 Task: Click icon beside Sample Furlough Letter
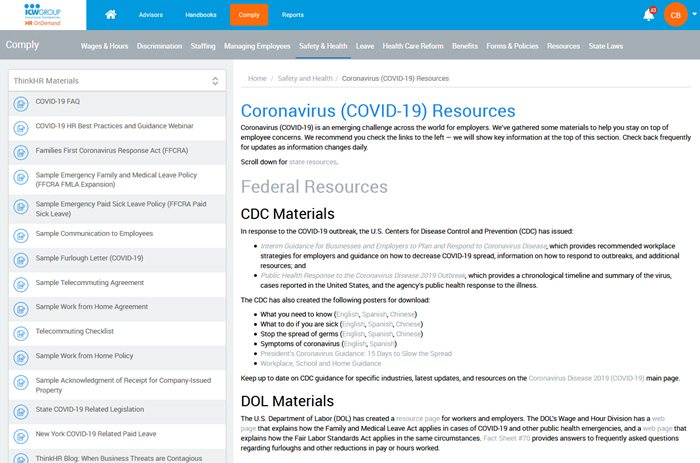[21, 260]
